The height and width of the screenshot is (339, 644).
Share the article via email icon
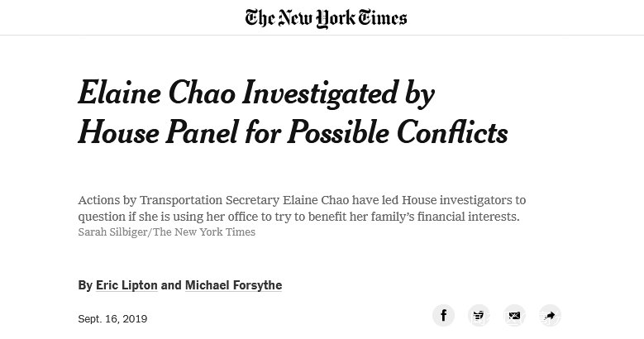[514, 315]
